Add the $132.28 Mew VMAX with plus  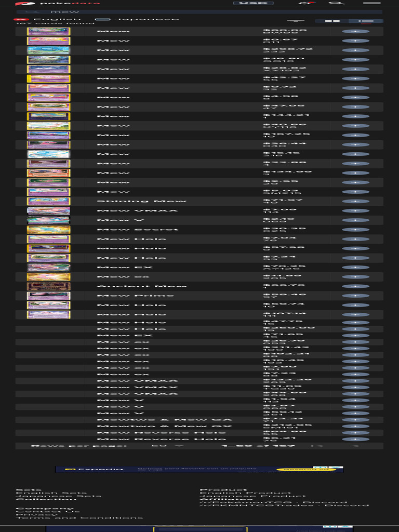click(355, 381)
